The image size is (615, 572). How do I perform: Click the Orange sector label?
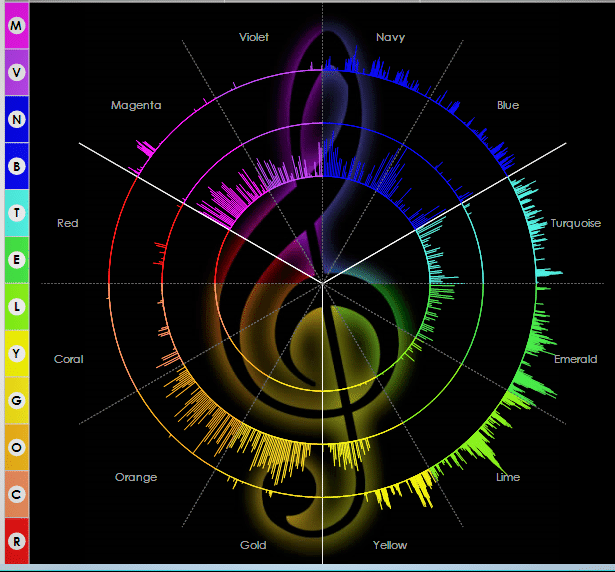[136, 477]
